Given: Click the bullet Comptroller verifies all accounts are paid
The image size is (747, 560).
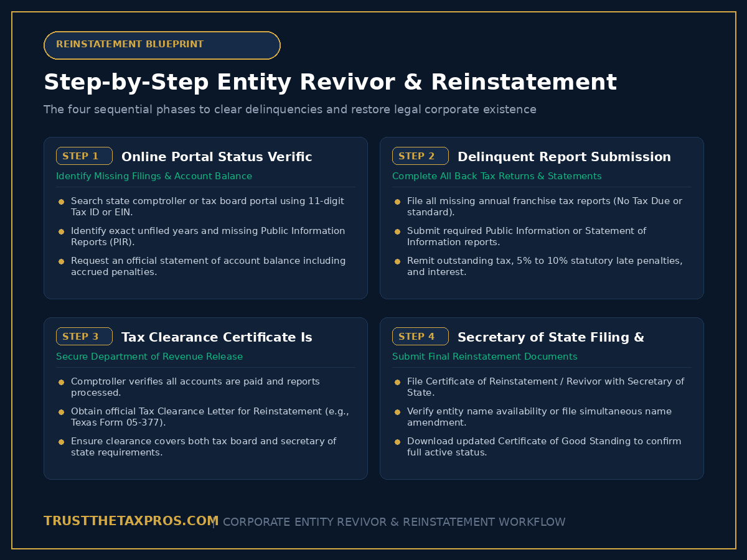Looking at the screenshot, I should pyautogui.click(x=195, y=387).
